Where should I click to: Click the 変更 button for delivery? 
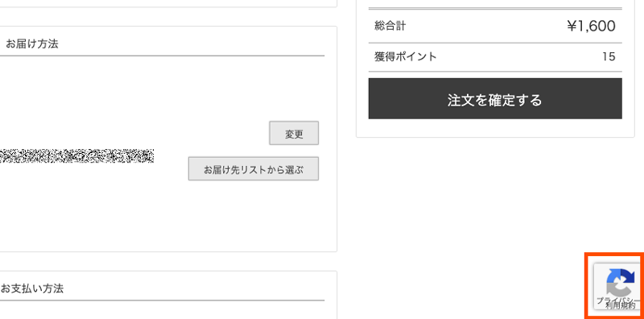294,133
